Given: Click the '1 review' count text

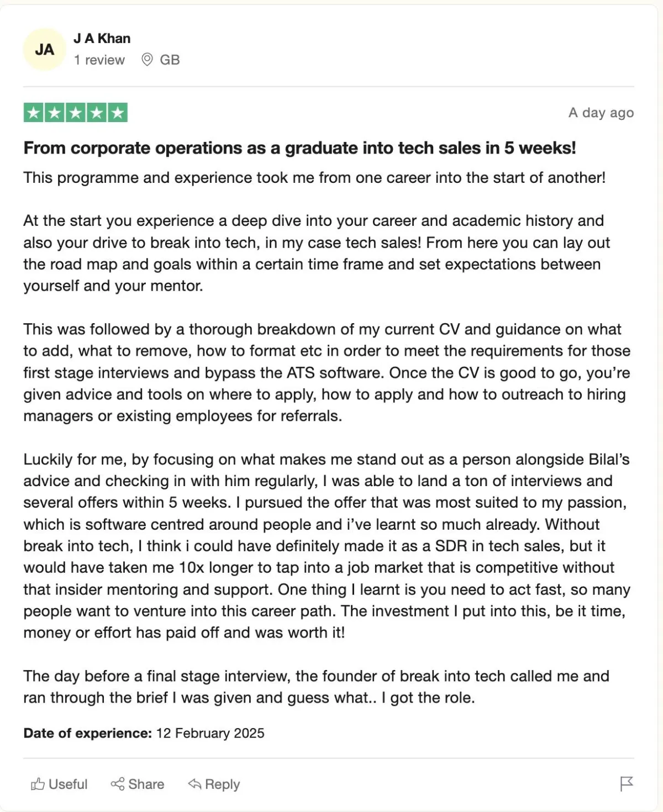Looking at the screenshot, I should 99,60.
